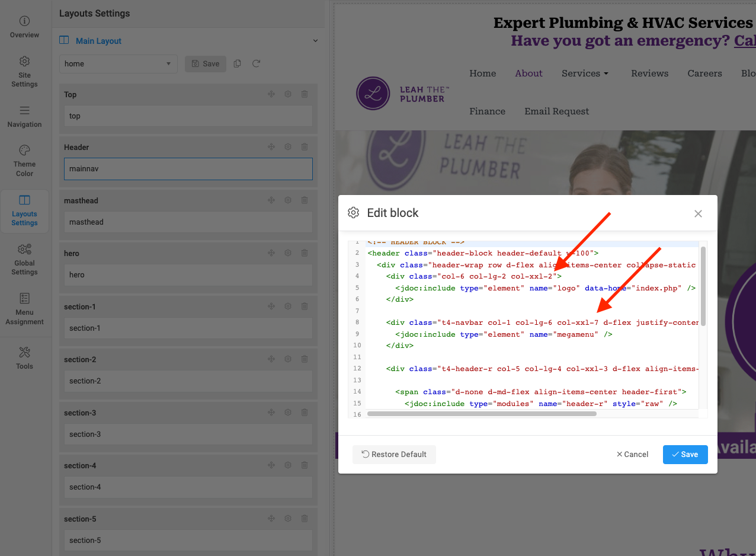
Task: Open the home layout dropdown
Action: [x=118, y=64]
